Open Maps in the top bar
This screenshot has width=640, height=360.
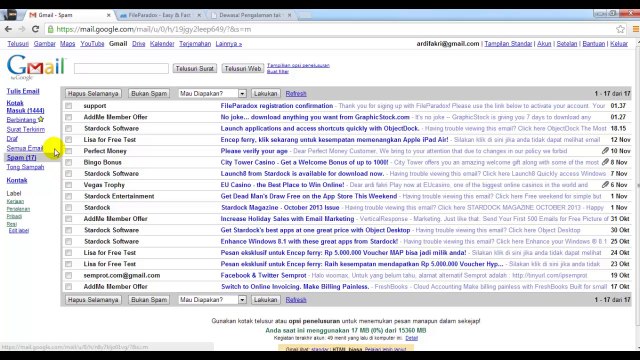click(67, 44)
